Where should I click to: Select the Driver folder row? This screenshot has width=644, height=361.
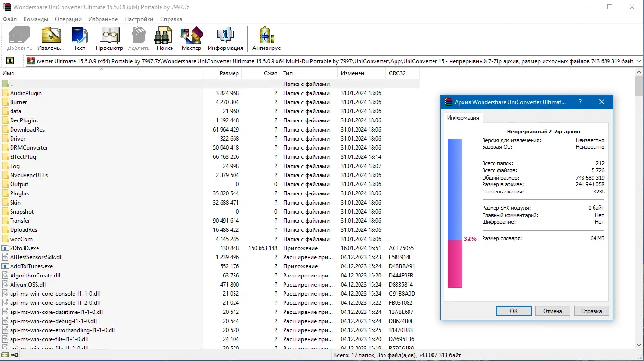(210, 139)
